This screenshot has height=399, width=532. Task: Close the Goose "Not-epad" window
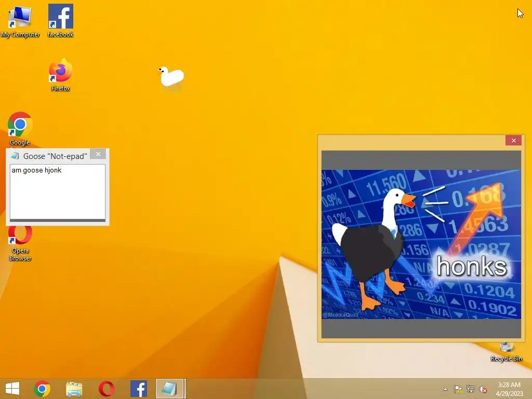pos(98,154)
